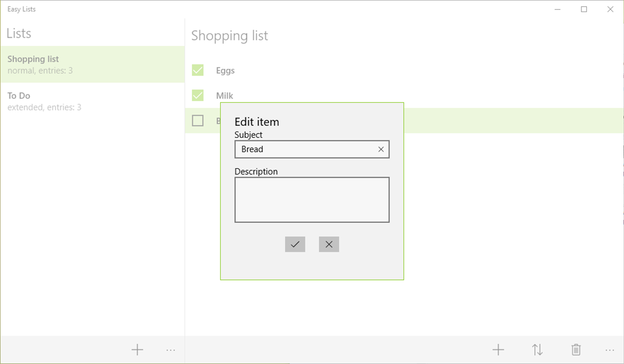Delete the selected item with the trash icon
The width and height of the screenshot is (624, 364).
(576, 350)
